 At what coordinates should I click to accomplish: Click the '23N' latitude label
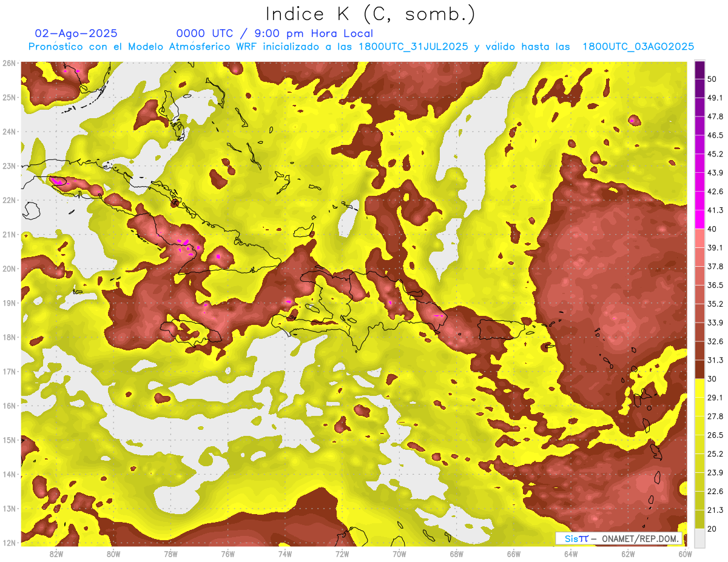[8, 166]
